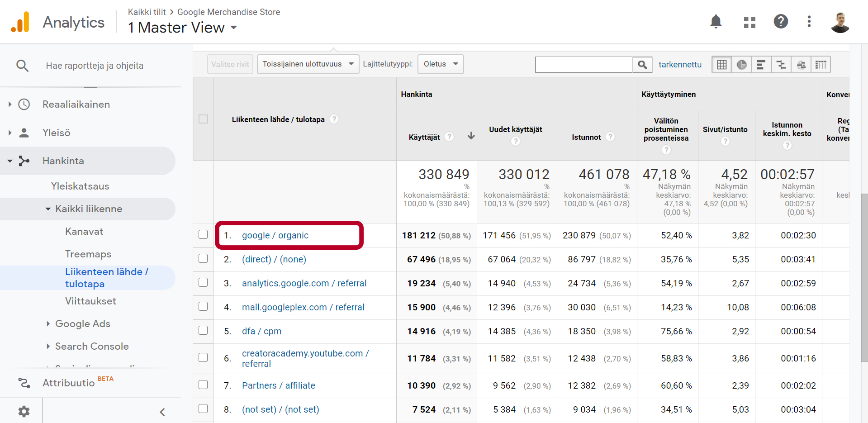
Task: Switch to pivot table view icon
Action: (821, 65)
